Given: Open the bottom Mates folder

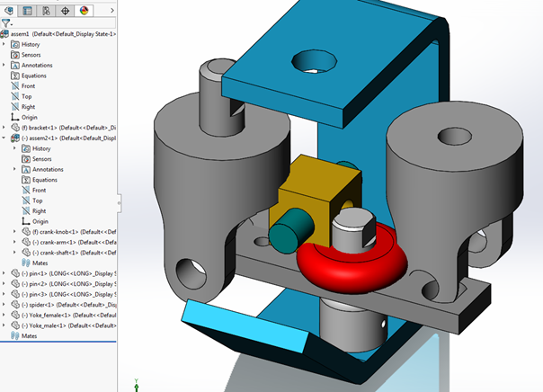Looking at the screenshot, I should (x=29, y=335).
